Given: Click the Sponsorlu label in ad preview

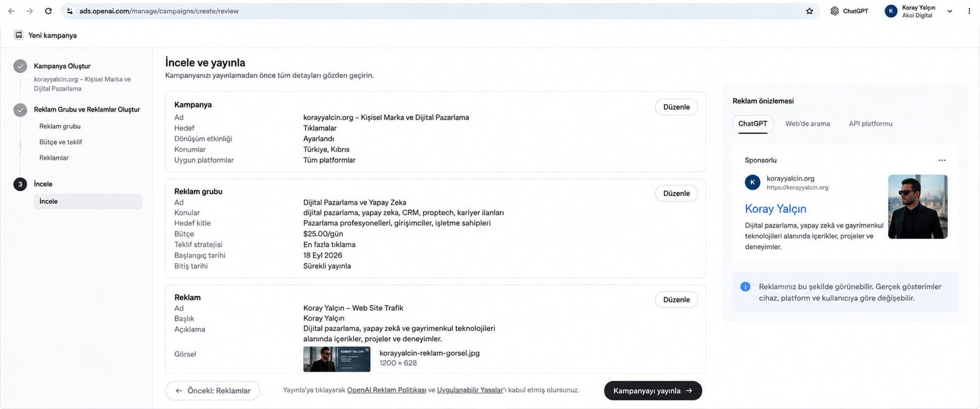Looking at the screenshot, I should [761, 161].
